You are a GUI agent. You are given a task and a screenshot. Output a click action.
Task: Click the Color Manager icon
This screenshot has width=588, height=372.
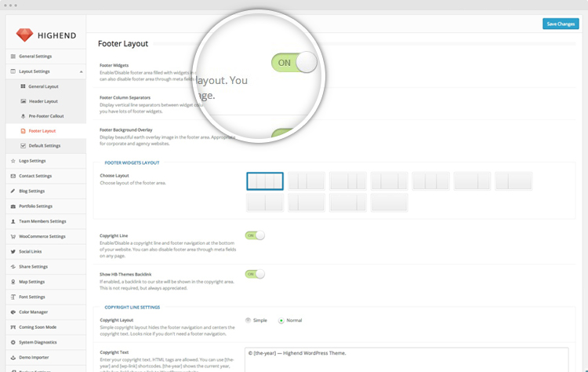13,312
